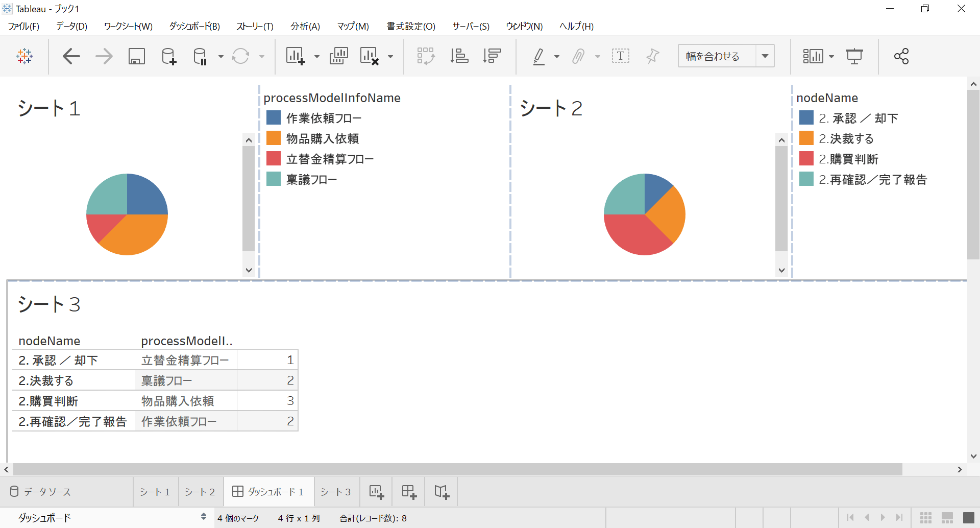The image size is (980, 528).
Task: Show tabs view icon in status bar
Action: [969, 518]
